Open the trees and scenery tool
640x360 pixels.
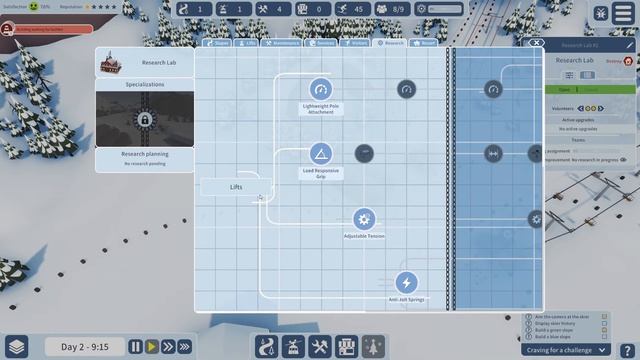[x=373, y=347]
